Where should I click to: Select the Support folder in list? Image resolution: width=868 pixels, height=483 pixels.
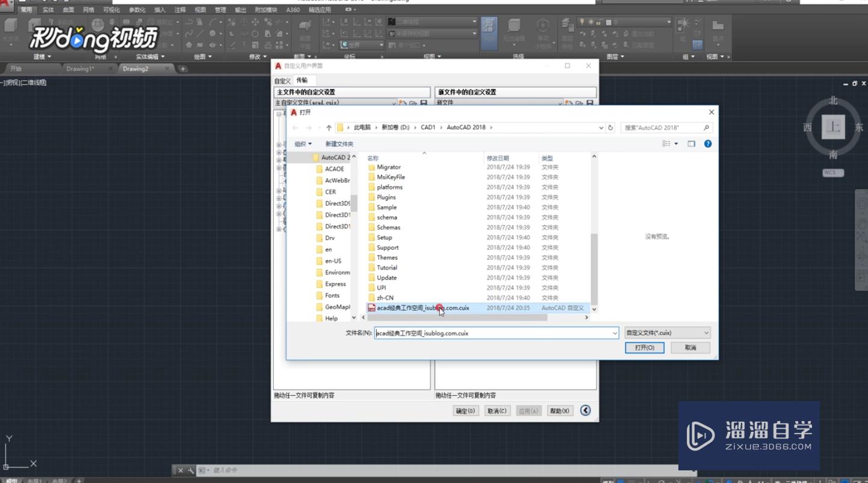[388, 247]
